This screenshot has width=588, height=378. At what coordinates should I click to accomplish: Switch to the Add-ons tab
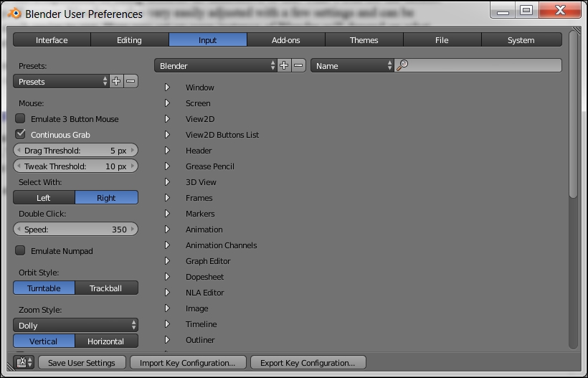pos(285,39)
